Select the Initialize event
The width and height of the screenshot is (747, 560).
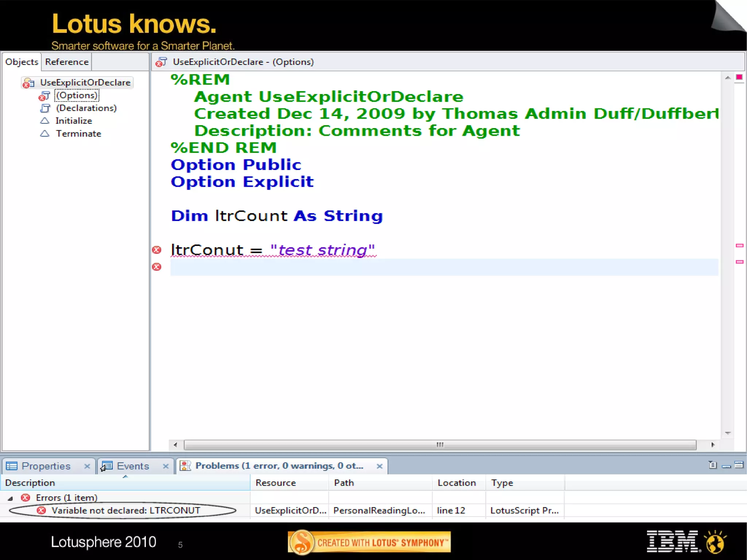tap(73, 121)
